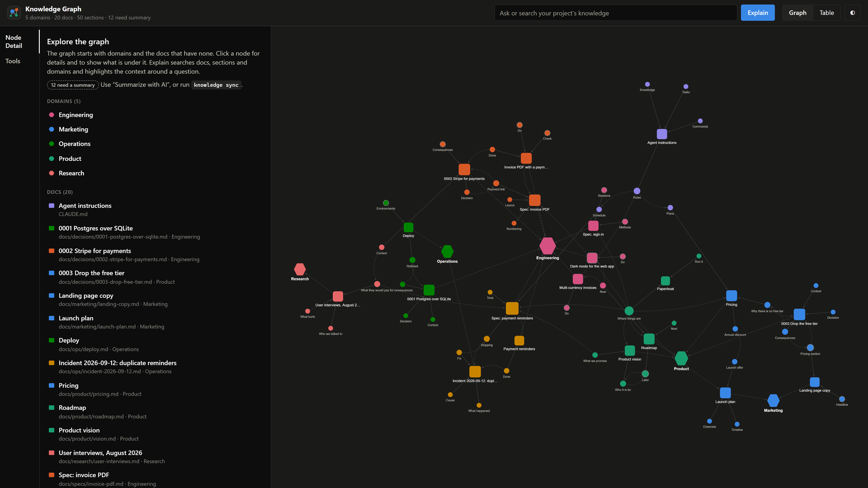Click the Multi-currency invoices graph node

[x=578, y=279]
